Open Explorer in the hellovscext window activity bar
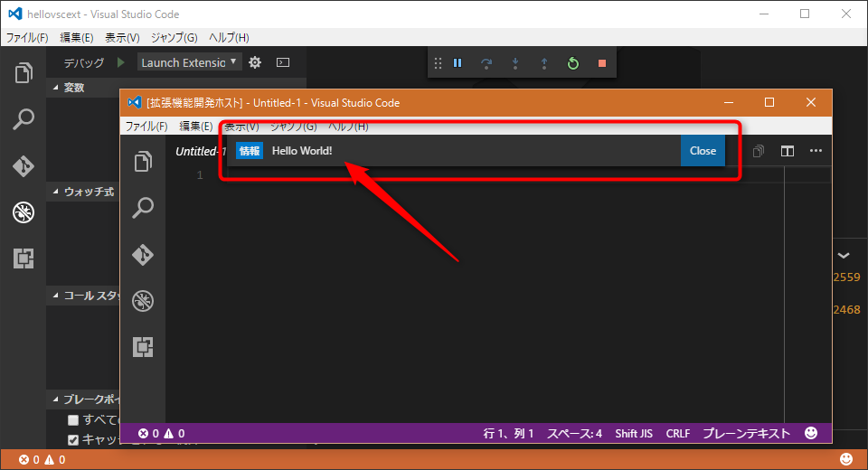The height and width of the screenshot is (470, 868). pos(24,72)
